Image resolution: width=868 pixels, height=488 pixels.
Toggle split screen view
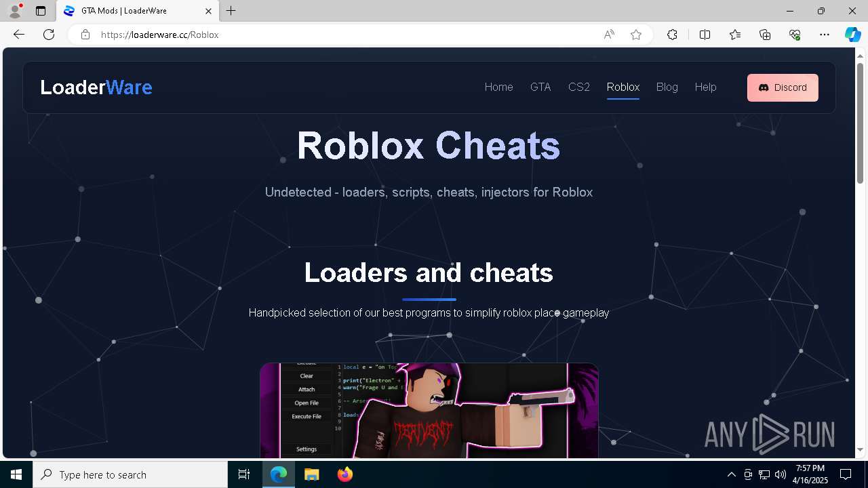705,35
